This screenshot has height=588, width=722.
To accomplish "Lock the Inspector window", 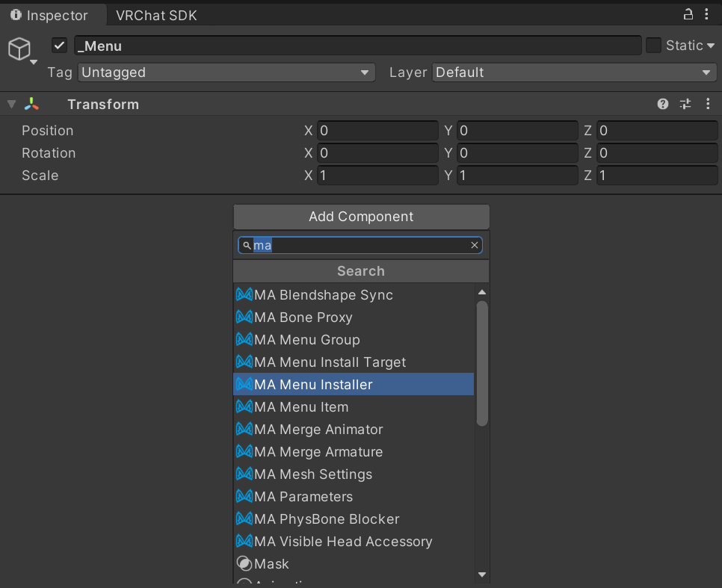I will pyautogui.click(x=688, y=14).
